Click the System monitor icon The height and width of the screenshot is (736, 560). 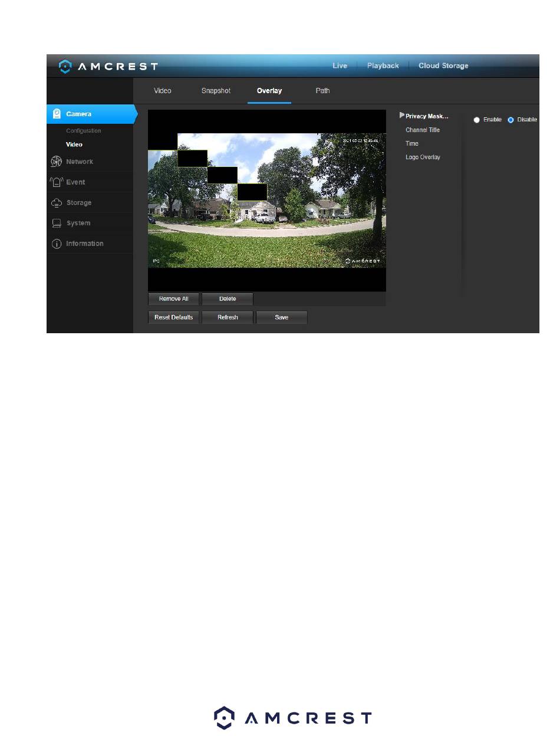(x=57, y=223)
